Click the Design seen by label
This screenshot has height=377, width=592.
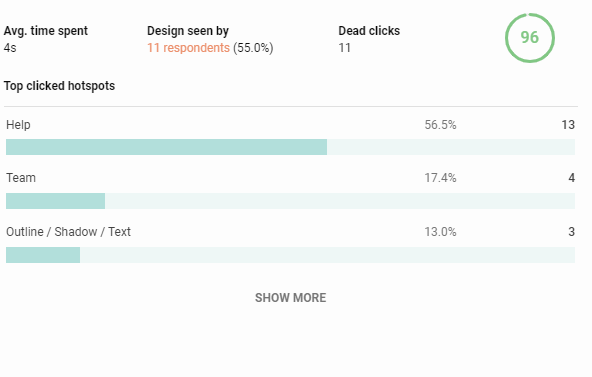point(188,31)
